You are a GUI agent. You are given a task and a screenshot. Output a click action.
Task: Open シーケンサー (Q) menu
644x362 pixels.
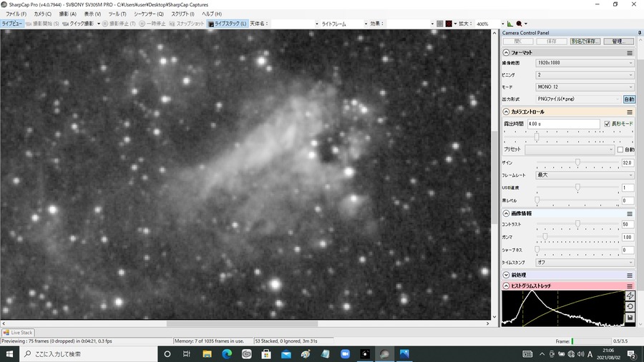coord(149,14)
